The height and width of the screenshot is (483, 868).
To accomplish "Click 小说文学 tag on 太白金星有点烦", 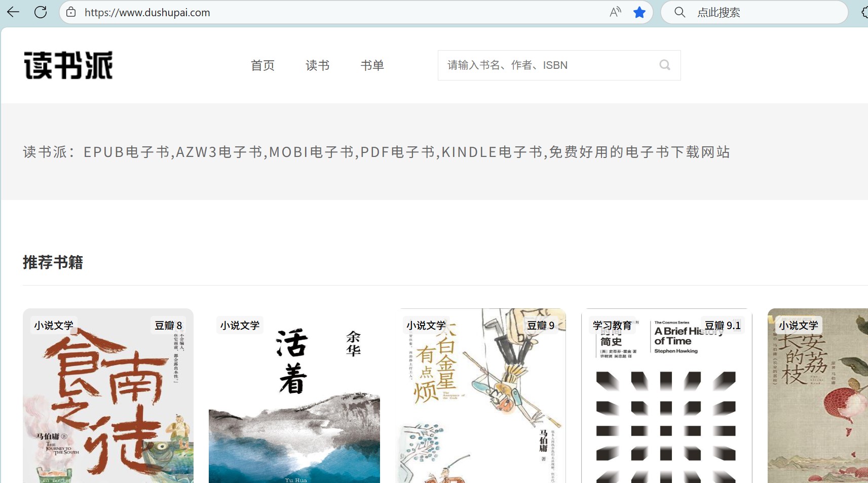I will (426, 325).
